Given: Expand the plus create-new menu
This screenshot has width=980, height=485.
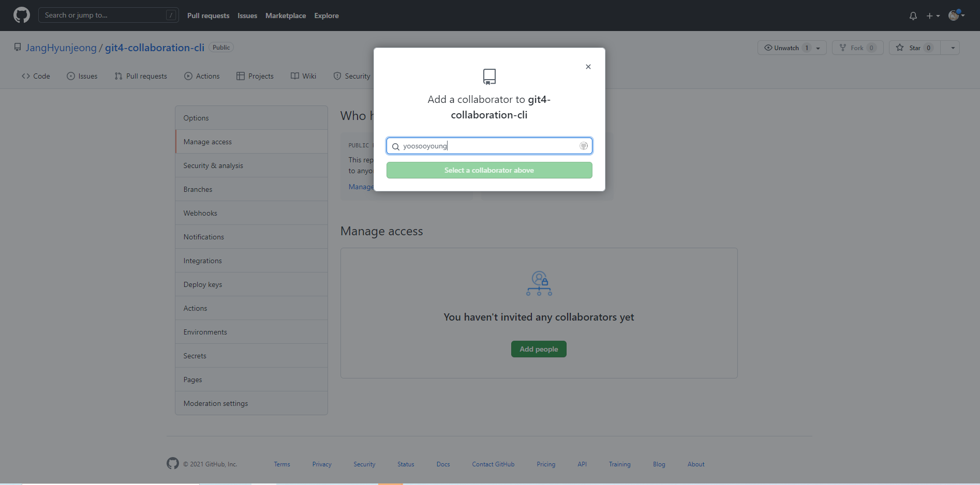Looking at the screenshot, I should pyautogui.click(x=933, y=16).
